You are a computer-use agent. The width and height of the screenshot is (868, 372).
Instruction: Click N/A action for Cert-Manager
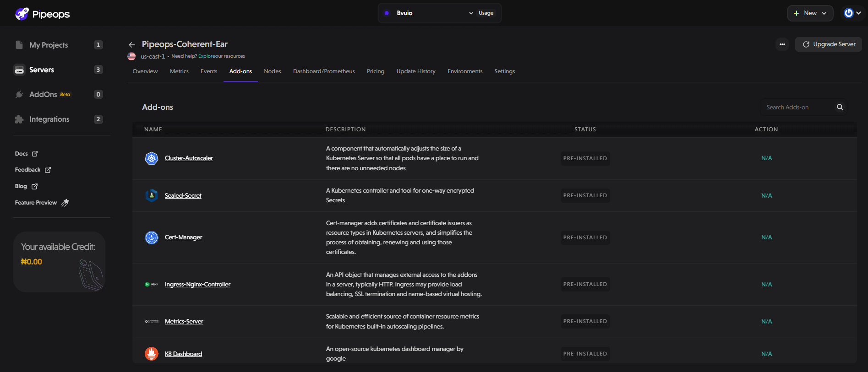tap(766, 237)
